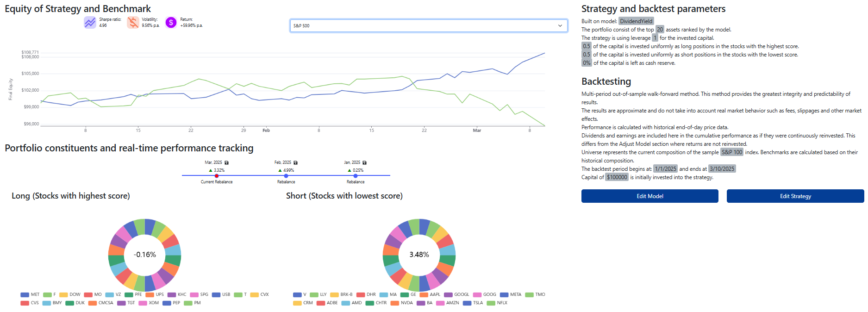Open the S&P 500 benchmark dropdown
The width and height of the screenshot is (868, 312).
[428, 25]
